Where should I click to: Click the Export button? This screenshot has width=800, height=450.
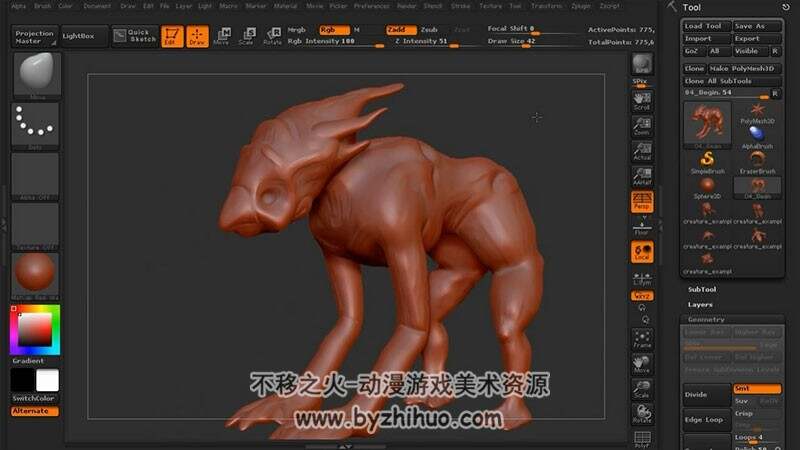click(x=757, y=39)
